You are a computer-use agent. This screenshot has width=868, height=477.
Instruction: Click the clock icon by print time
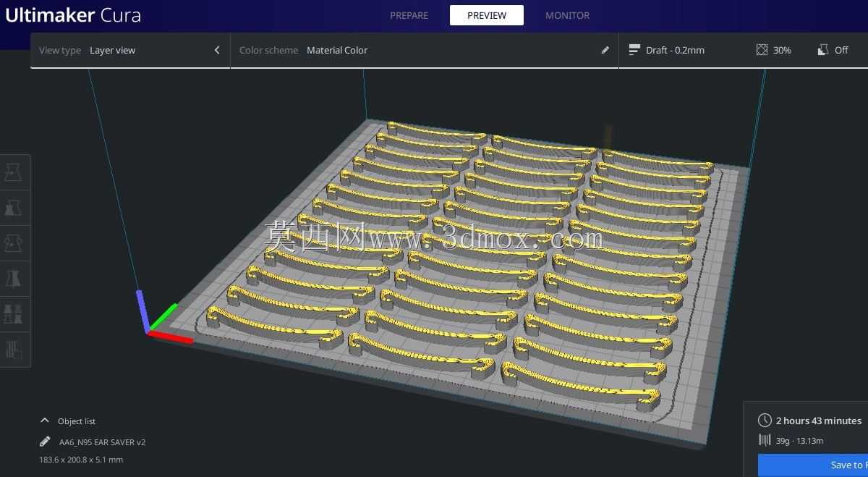tap(765, 421)
